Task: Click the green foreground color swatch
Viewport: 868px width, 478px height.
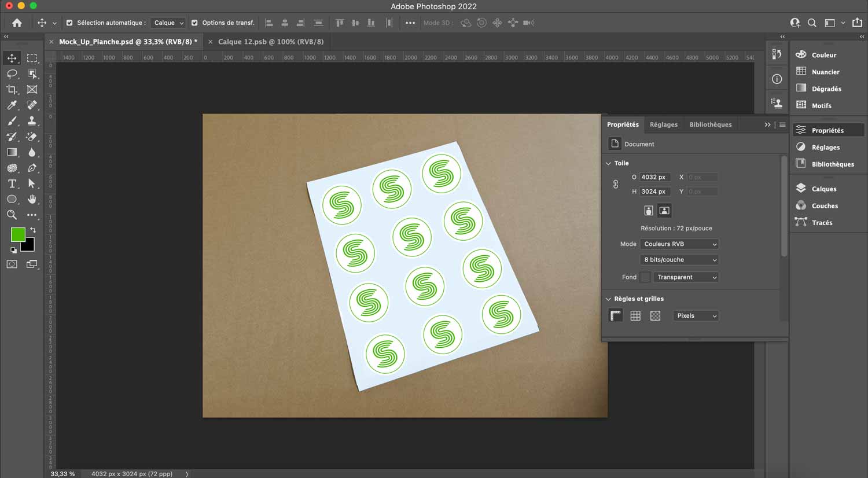Action: 17,233
